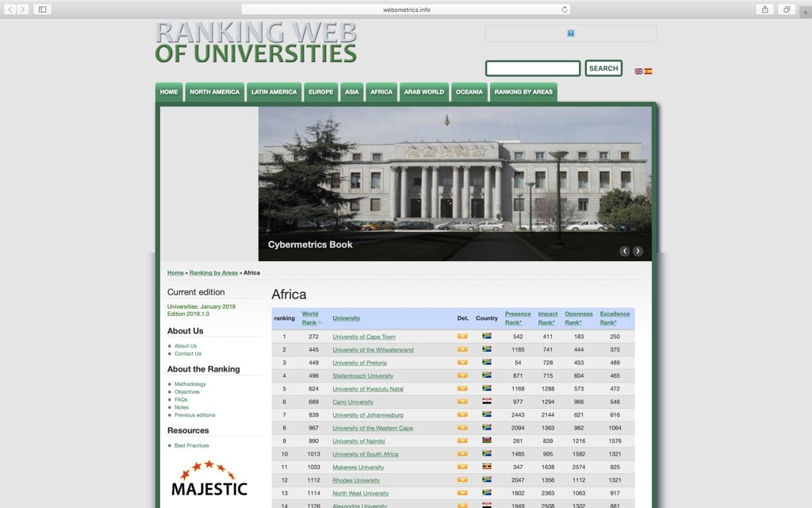Go back with the browser back arrow
Screen dimensions: 812x508
point(10,10)
